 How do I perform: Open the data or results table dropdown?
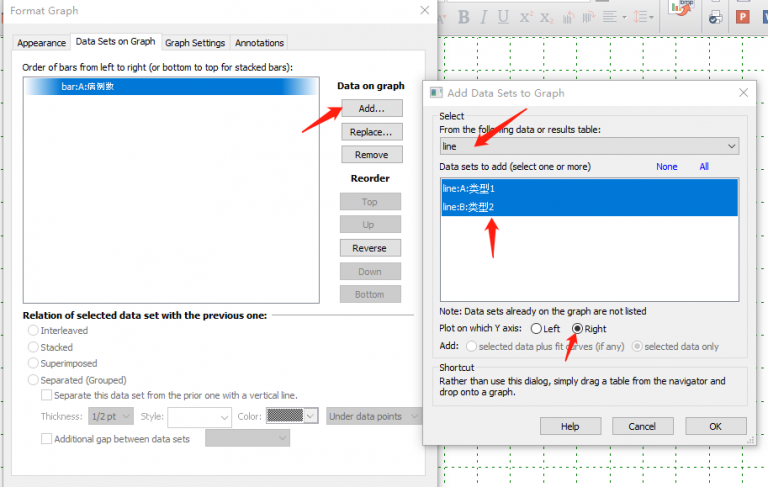coord(589,146)
